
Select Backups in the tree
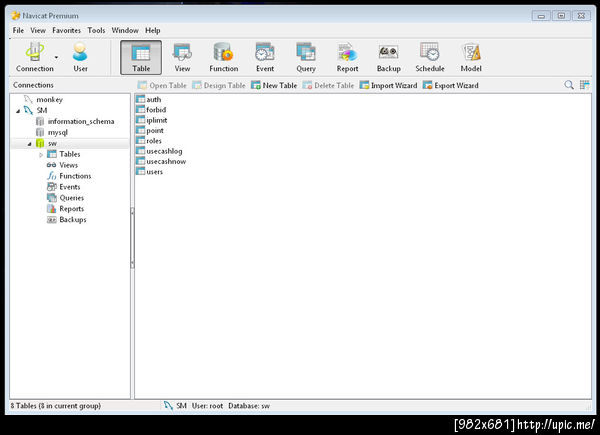tap(72, 220)
